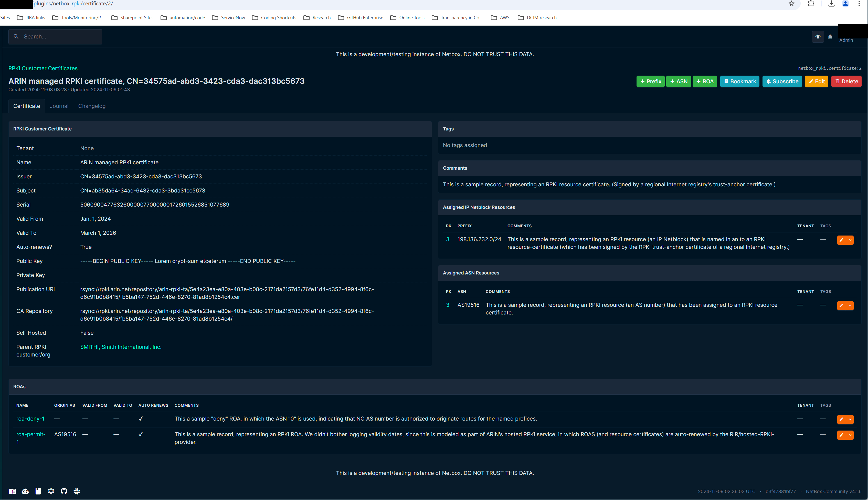Open browser profile avatar icon

pos(845,4)
